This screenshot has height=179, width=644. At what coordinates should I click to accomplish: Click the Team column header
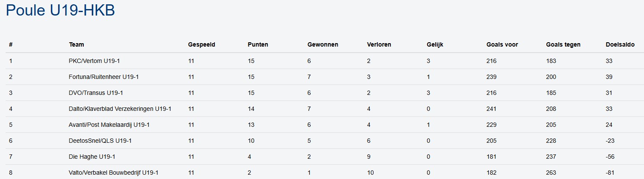[76, 44]
